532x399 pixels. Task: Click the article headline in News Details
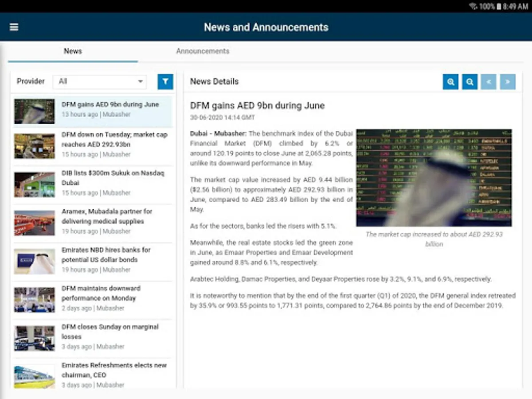[x=257, y=106]
